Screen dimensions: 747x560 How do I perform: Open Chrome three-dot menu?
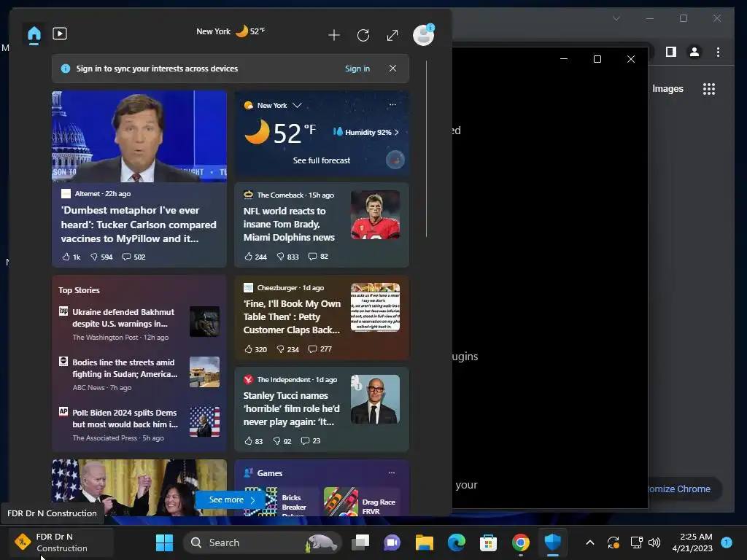[x=718, y=52]
